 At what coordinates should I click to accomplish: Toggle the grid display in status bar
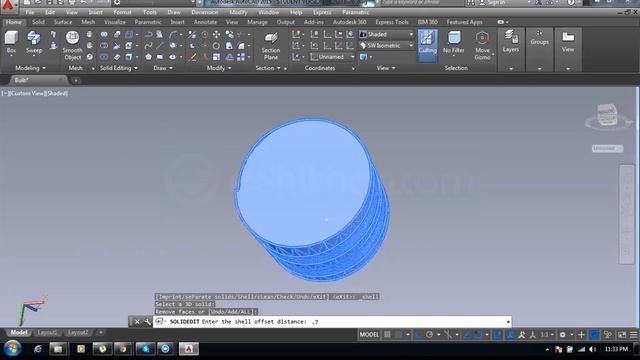tap(387, 335)
